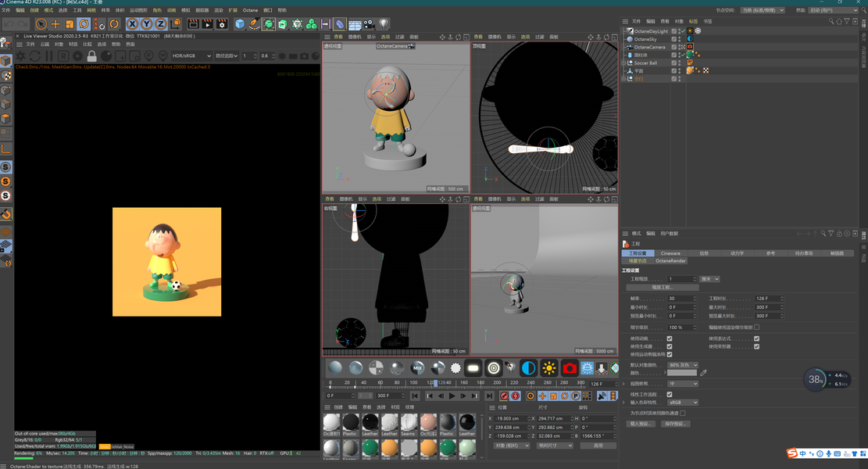Toggle use animation checkbox
This screenshot has width=868, height=469.
coord(670,338)
